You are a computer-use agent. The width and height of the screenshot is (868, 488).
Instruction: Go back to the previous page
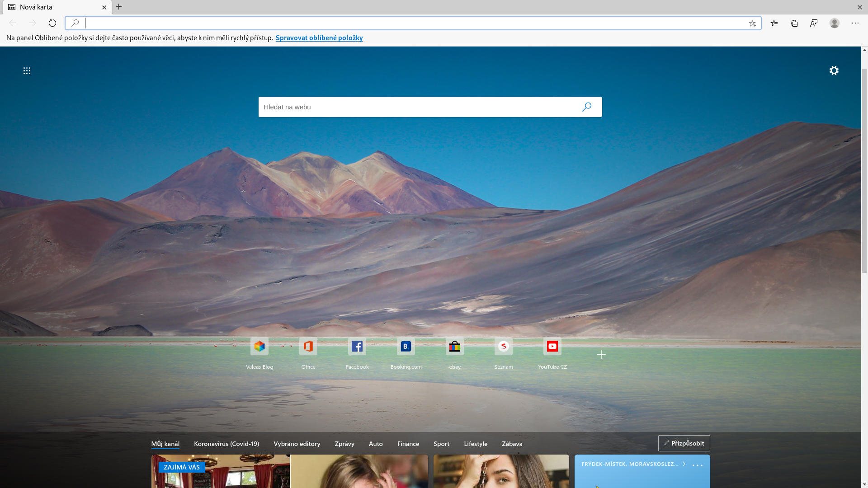(13, 23)
